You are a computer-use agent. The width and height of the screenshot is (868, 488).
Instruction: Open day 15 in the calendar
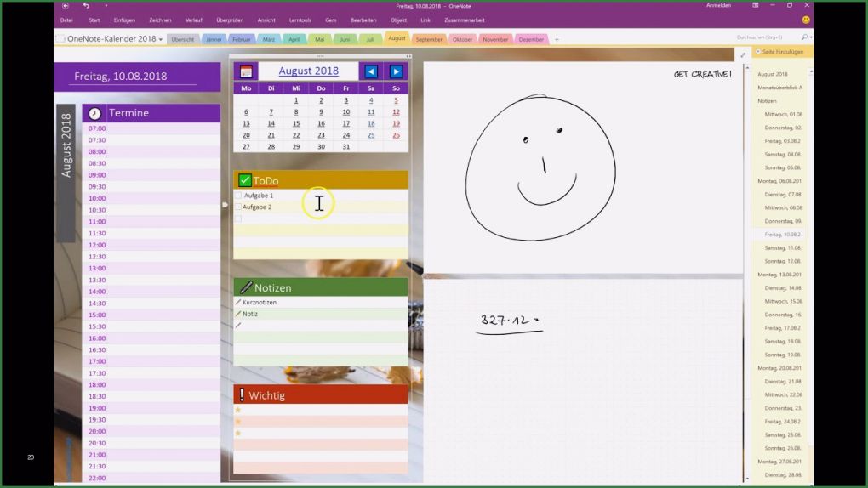[x=296, y=123]
